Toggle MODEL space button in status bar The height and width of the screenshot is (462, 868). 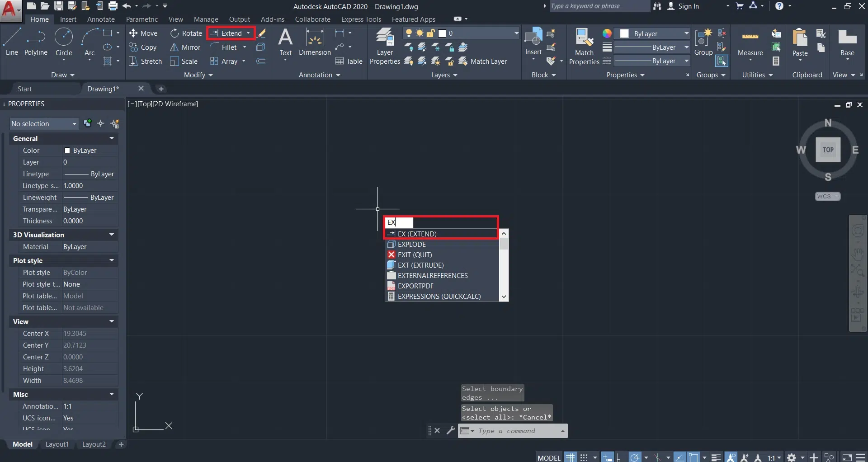(x=549, y=457)
